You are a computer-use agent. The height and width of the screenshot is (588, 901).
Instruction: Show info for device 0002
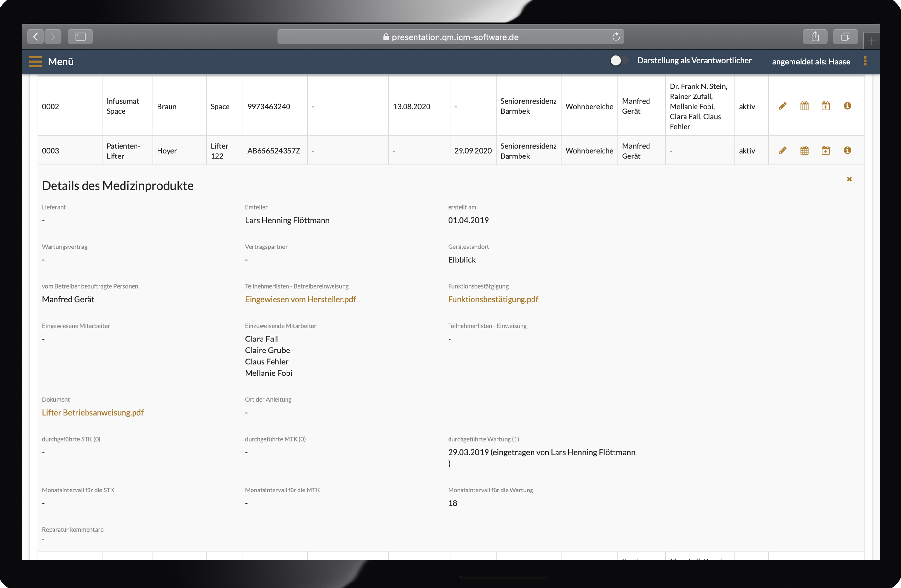847,106
